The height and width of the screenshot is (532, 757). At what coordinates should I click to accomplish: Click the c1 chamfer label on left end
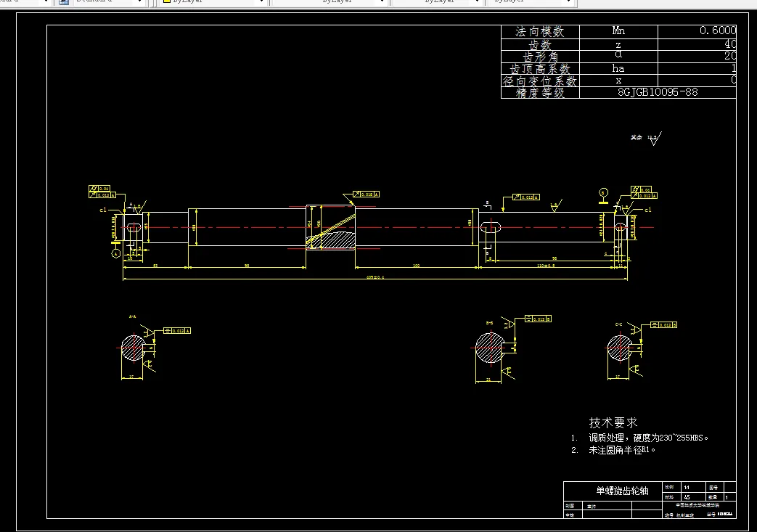coord(103,210)
